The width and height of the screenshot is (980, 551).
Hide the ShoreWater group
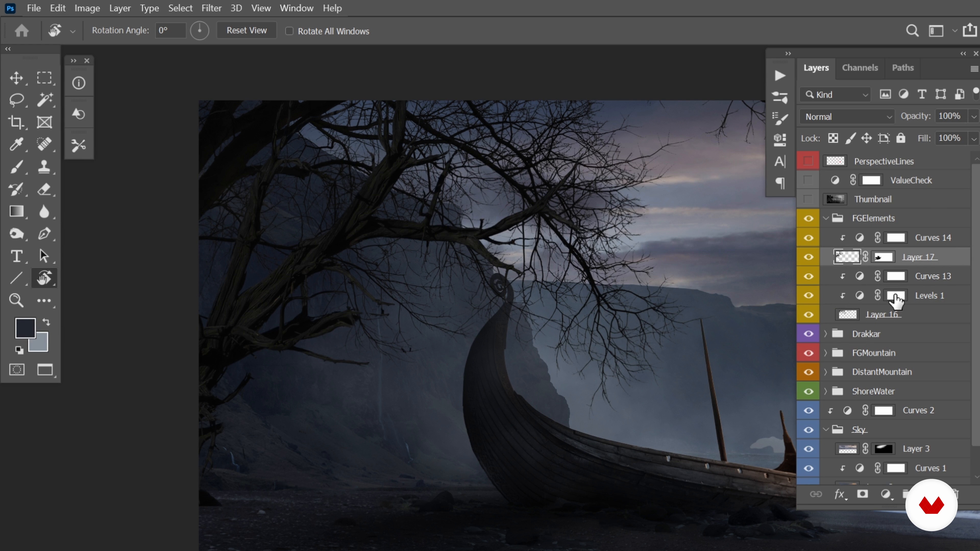click(808, 391)
